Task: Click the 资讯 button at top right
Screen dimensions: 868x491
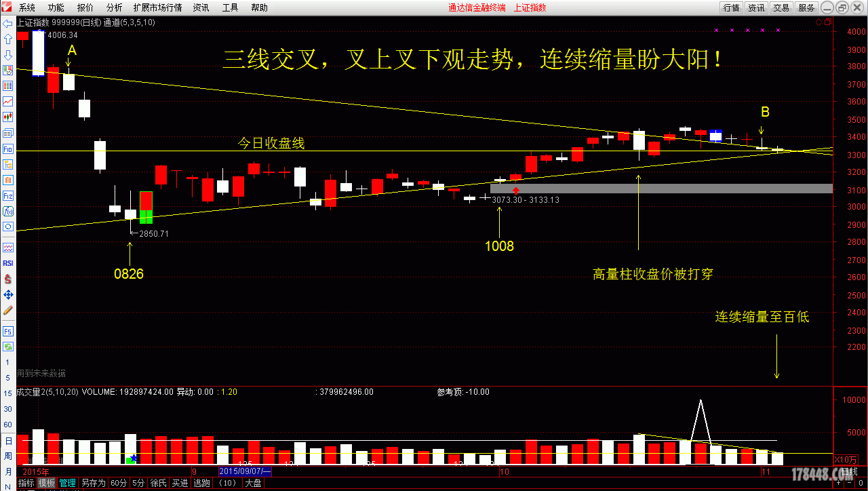Action: point(756,8)
